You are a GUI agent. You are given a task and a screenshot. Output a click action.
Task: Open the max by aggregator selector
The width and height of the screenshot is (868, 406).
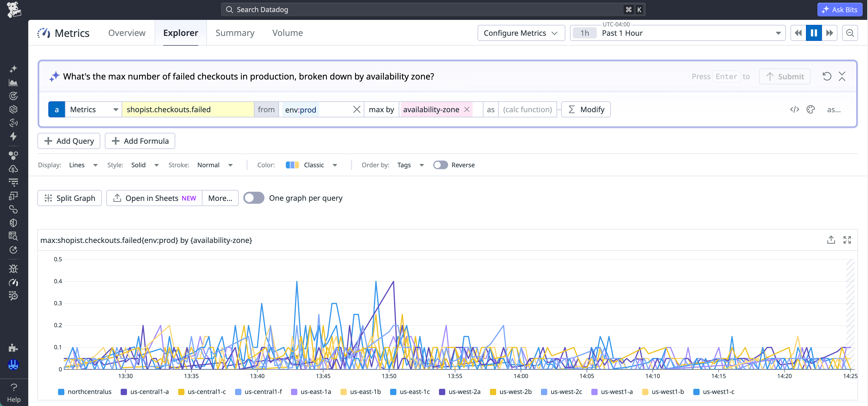click(381, 109)
